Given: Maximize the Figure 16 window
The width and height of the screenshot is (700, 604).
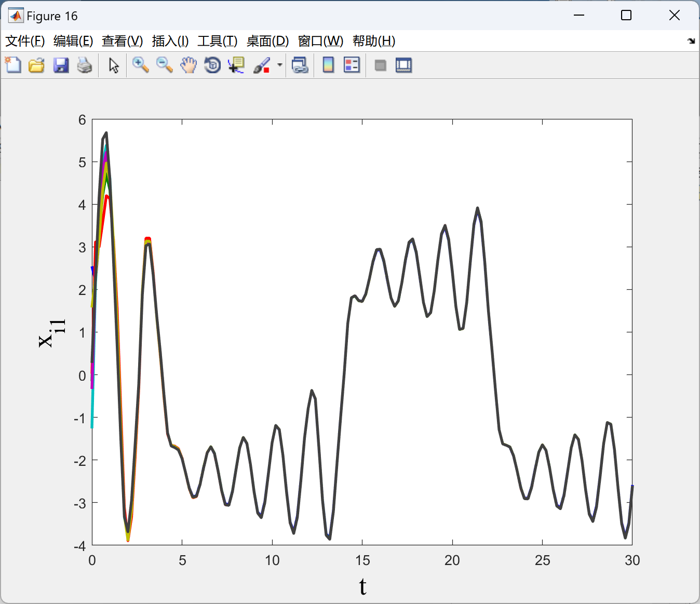Looking at the screenshot, I should pos(626,16).
